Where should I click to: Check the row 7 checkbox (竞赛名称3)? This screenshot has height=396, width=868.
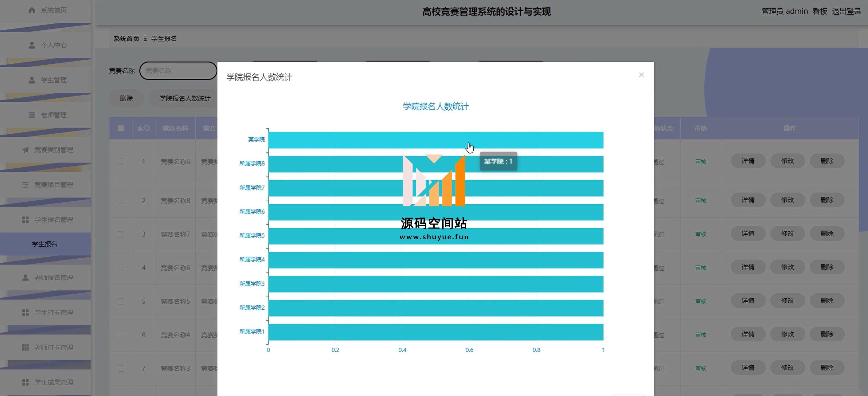click(121, 368)
